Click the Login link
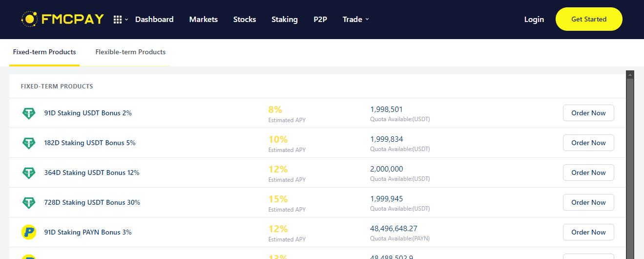Viewport: 644px width, 259px height. [x=534, y=20]
